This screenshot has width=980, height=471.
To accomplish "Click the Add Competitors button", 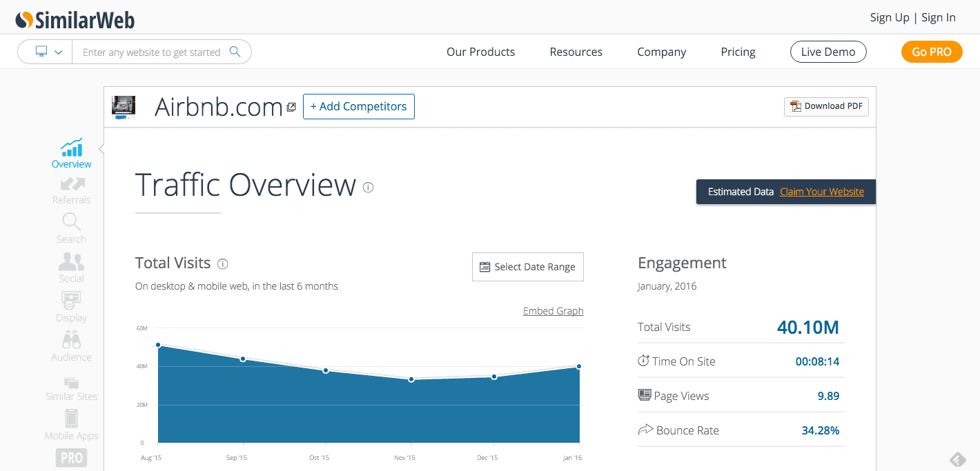I will pyautogui.click(x=359, y=106).
